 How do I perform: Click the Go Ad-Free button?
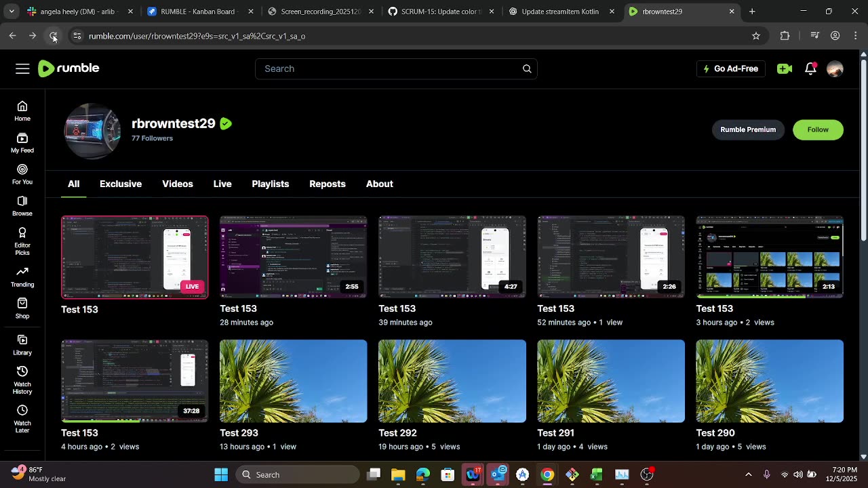[730, 68]
